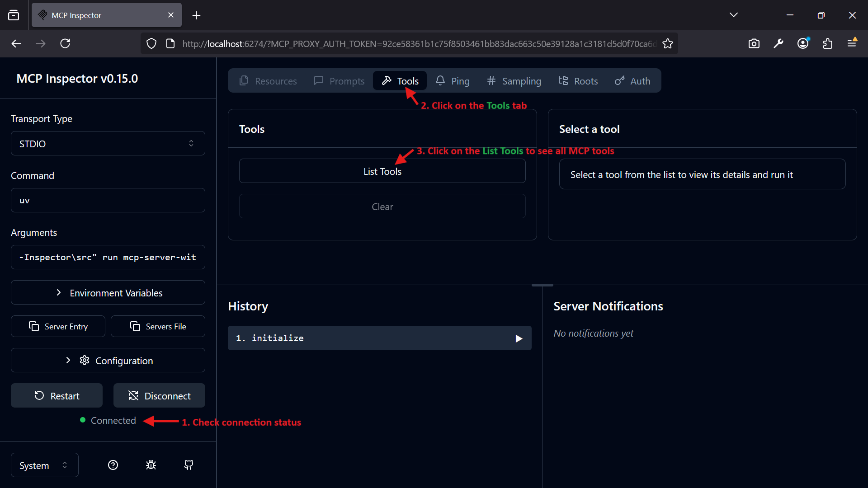Open the Transport Type STDIO dropdown
This screenshot has height=488, width=868.
pyautogui.click(x=108, y=144)
